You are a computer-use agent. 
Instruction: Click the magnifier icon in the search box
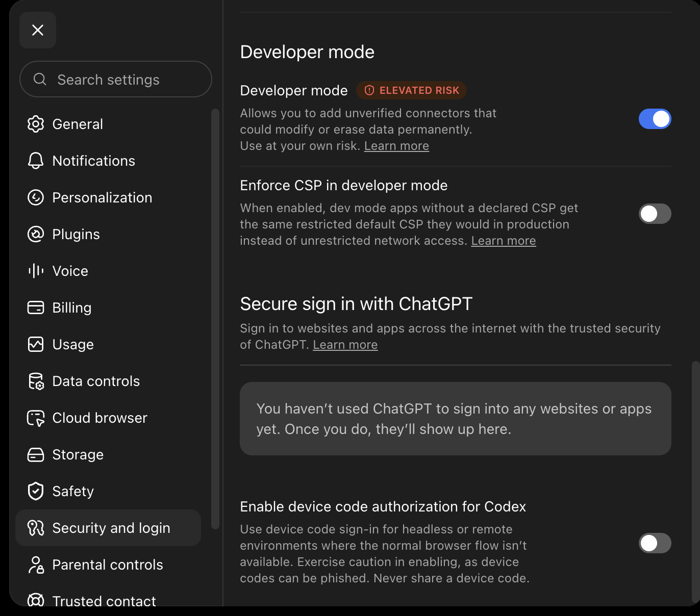pos(40,79)
